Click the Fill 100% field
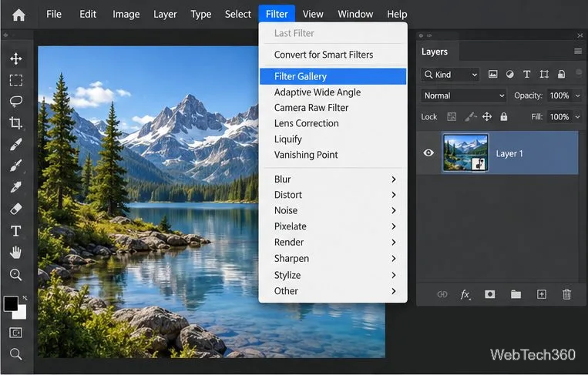The image size is (588, 375). coord(559,117)
